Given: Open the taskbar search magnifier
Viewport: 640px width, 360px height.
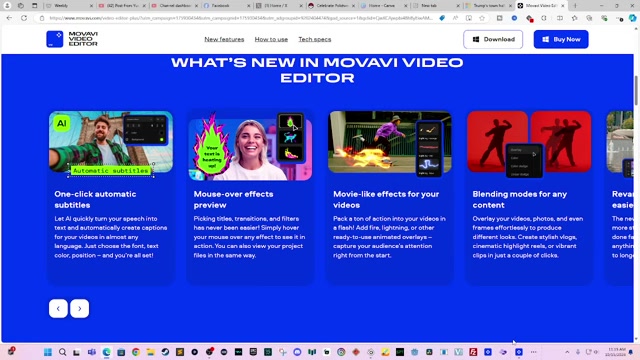Looking at the screenshot, I should tap(62, 352).
